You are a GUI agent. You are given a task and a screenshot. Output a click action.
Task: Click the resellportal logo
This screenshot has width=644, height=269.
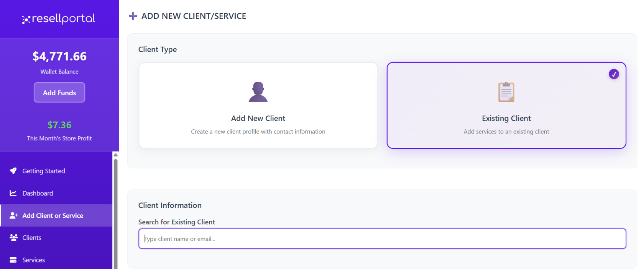click(x=59, y=19)
